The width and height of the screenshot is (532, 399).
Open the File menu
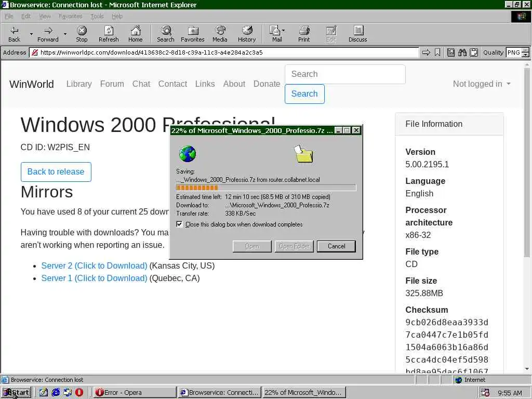pyautogui.click(x=9, y=16)
